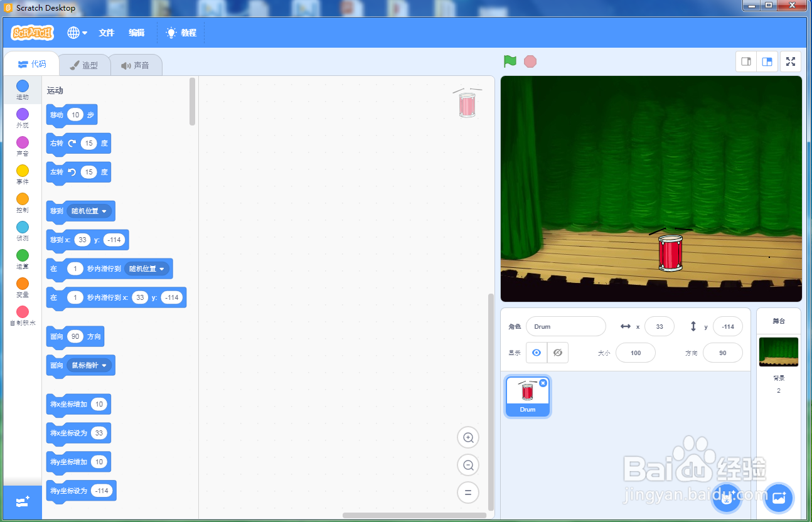This screenshot has width=812, height=522.
Task: Open the 鼠标指针 dropdown in 面向 block
Action: click(x=89, y=365)
